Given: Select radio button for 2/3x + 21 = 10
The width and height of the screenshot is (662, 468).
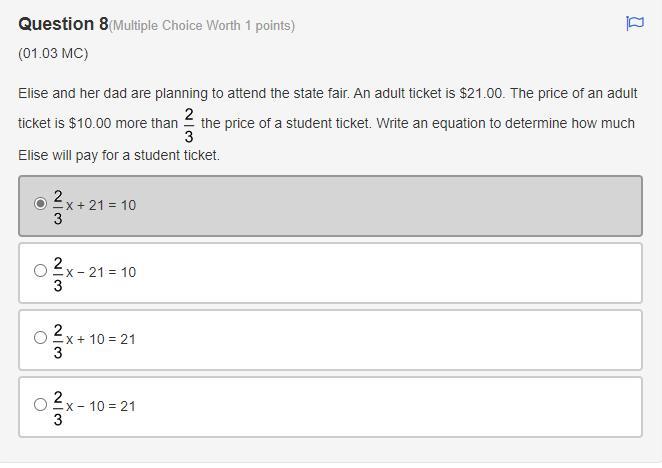Looking at the screenshot, I should pyautogui.click(x=40, y=203).
